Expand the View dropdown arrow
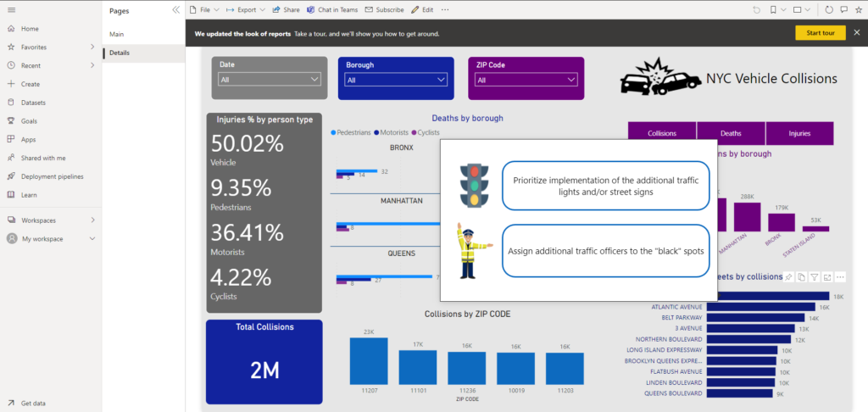868x412 pixels. pyautogui.click(x=808, y=10)
